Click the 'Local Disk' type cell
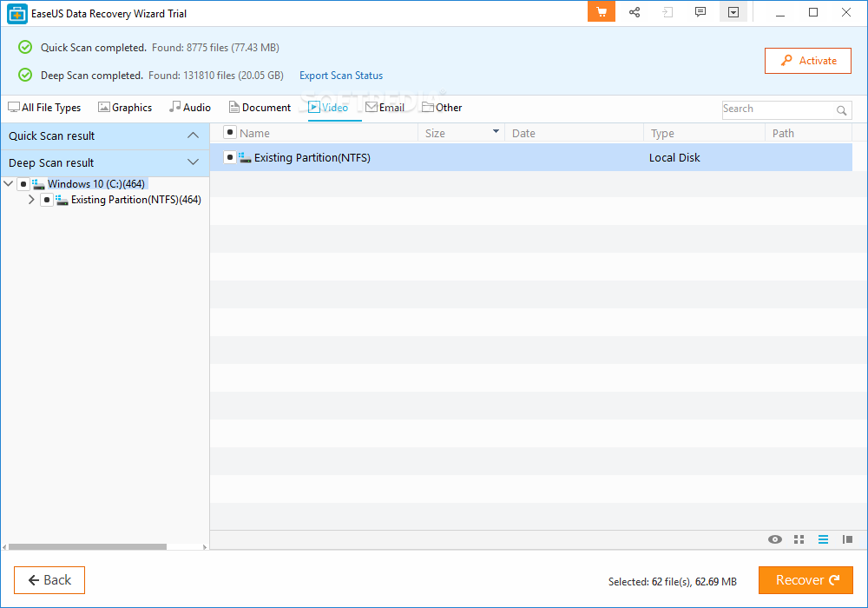This screenshot has height=608, width=868. pyautogui.click(x=674, y=157)
